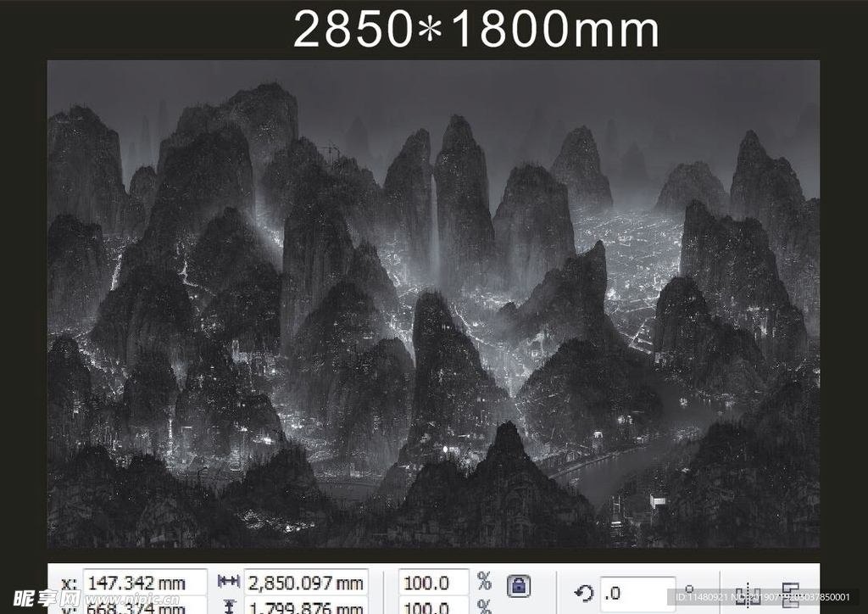Toggle the lock ratio padlock button
Viewport: 868px width, 614px height.
tap(518, 585)
